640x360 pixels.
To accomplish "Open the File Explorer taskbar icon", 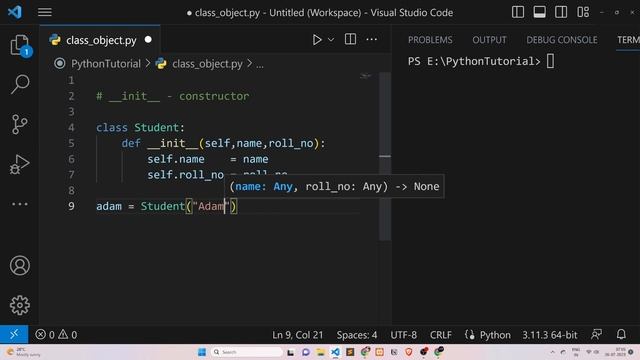I will (320, 352).
